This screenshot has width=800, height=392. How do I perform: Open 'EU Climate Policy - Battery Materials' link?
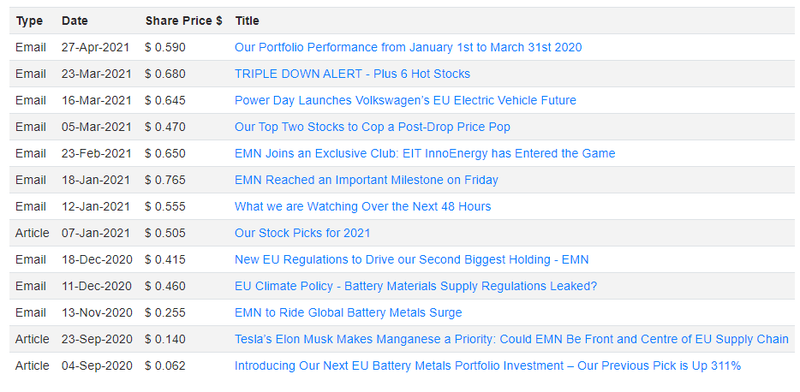(x=415, y=286)
